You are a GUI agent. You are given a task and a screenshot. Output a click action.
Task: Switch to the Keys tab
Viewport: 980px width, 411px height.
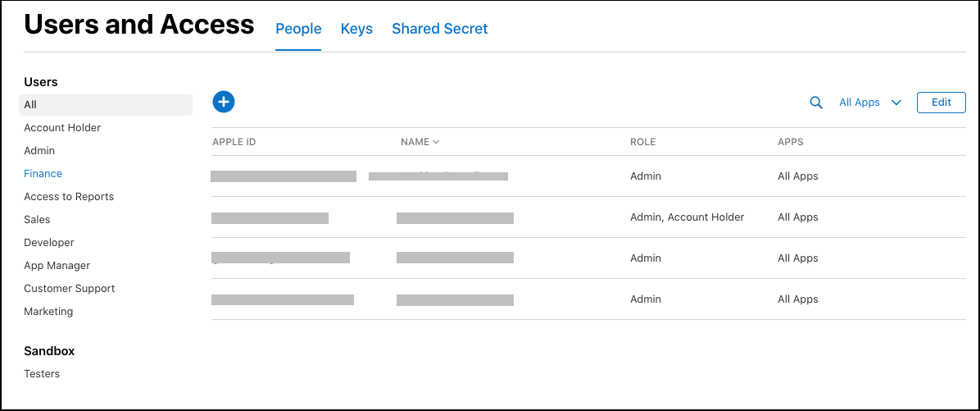click(356, 29)
